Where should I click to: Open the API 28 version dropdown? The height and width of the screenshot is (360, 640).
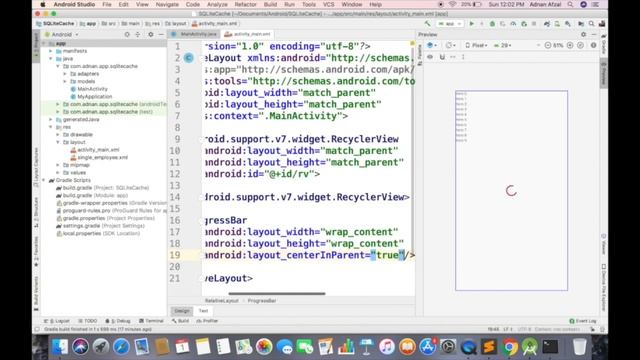[503, 45]
